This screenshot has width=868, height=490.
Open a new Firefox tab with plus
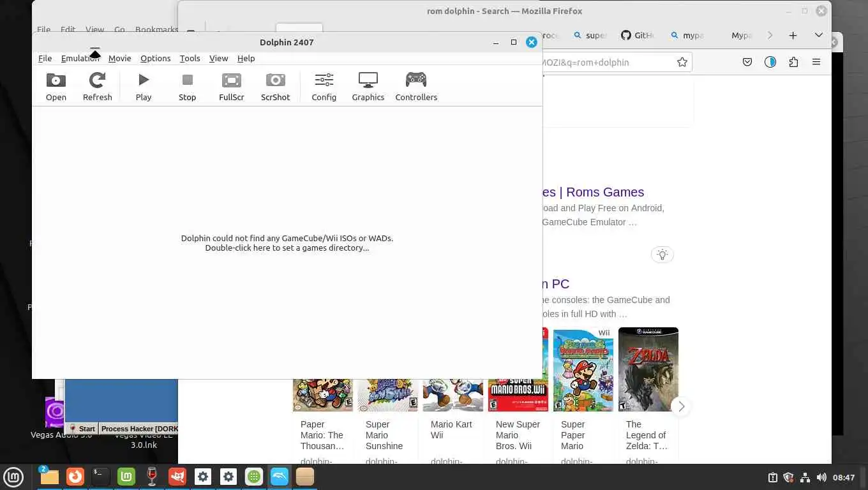793,35
